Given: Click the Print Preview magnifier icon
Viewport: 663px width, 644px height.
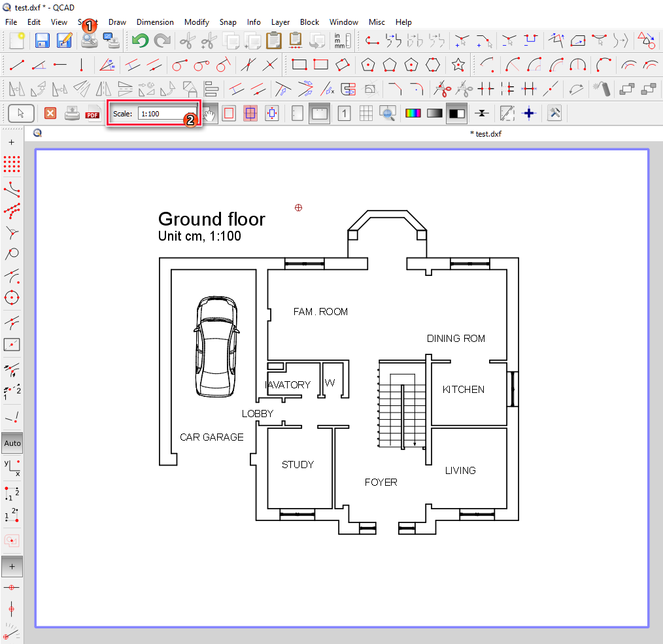Looking at the screenshot, I should click(89, 41).
